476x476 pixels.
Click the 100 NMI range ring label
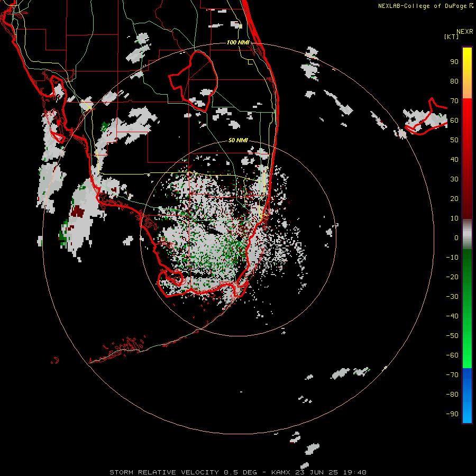[x=238, y=42]
